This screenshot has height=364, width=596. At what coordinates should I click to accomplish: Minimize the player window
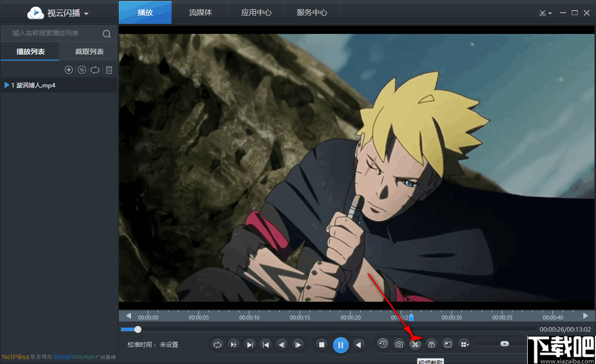point(563,13)
